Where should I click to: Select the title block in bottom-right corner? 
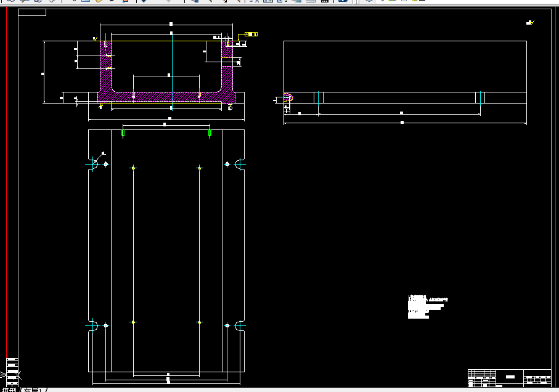(510, 378)
